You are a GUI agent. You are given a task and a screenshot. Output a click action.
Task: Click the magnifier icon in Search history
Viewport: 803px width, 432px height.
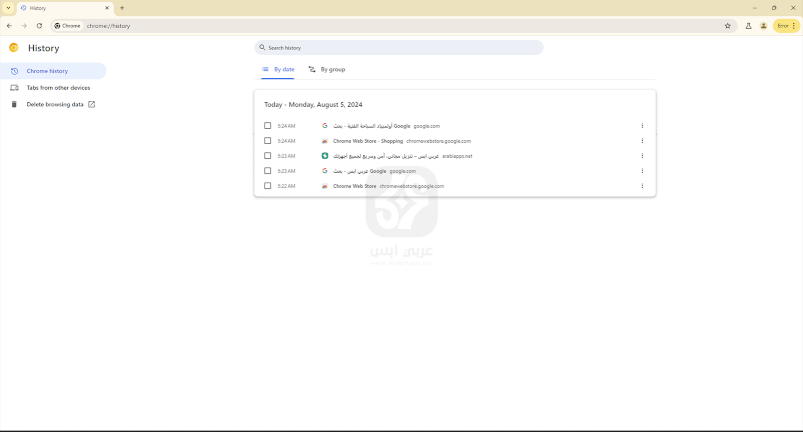pyautogui.click(x=262, y=48)
